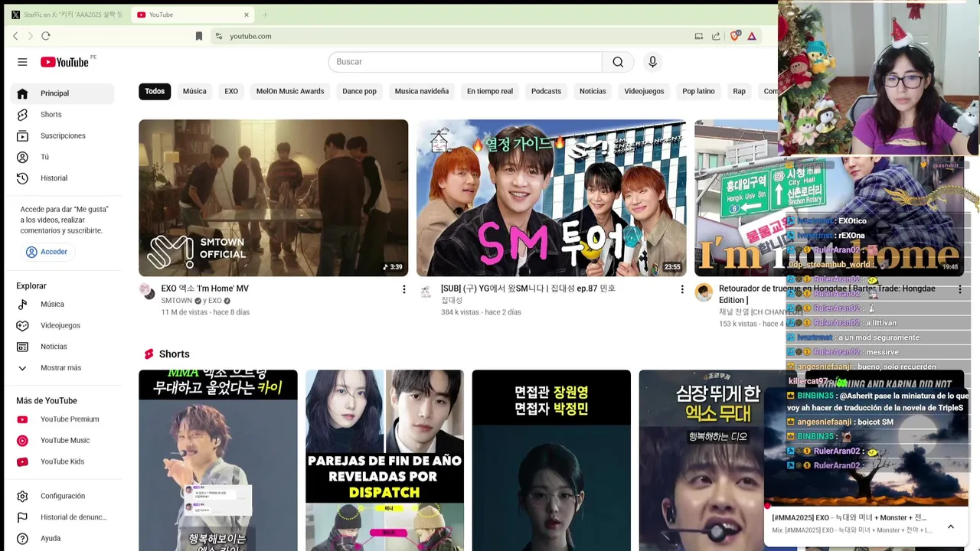The height and width of the screenshot is (551, 980).
Task: Select the Pop latino chip
Action: click(x=698, y=92)
